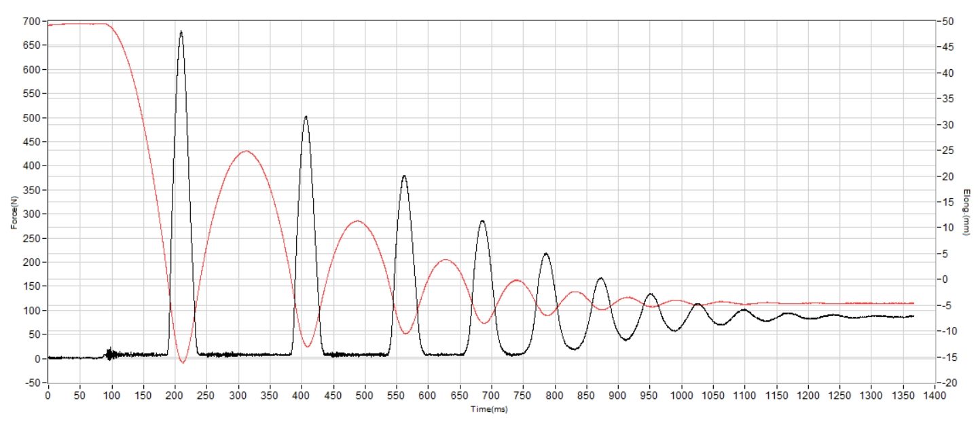This screenshot has height=424, width=980.
Task: Click the -50 tick label on the elongation axis
Action: 945,22
